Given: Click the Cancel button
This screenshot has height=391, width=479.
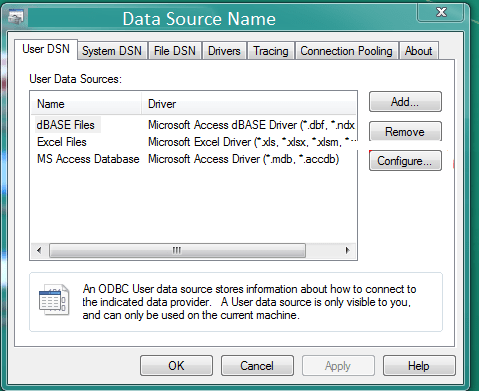Looking at the screenshot, I should click(257, 366).
